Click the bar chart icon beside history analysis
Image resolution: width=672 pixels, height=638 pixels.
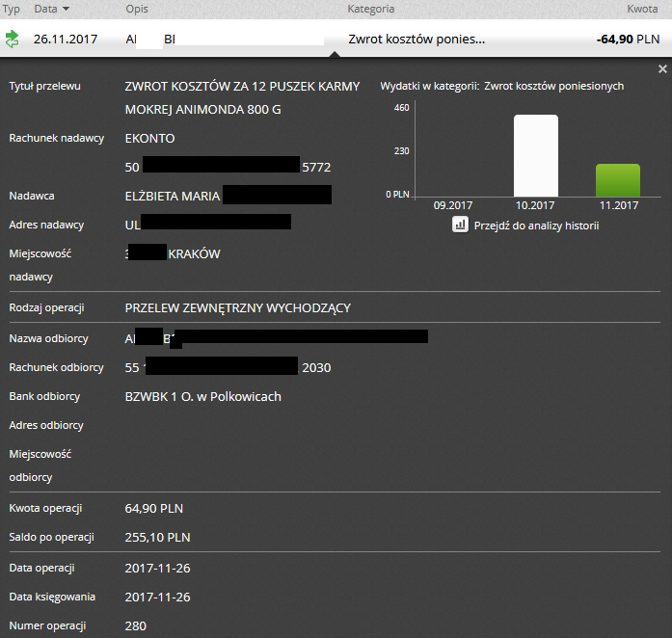point(460,225)
